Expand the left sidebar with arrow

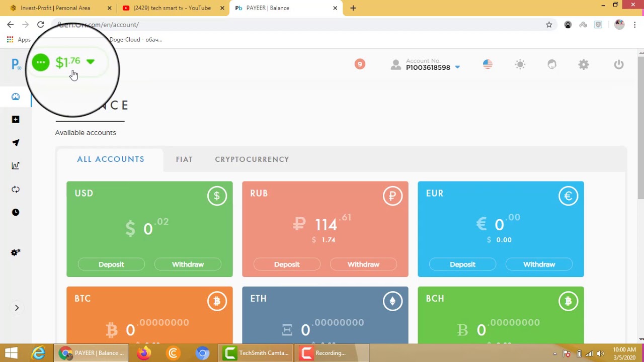tap(17, 308)
